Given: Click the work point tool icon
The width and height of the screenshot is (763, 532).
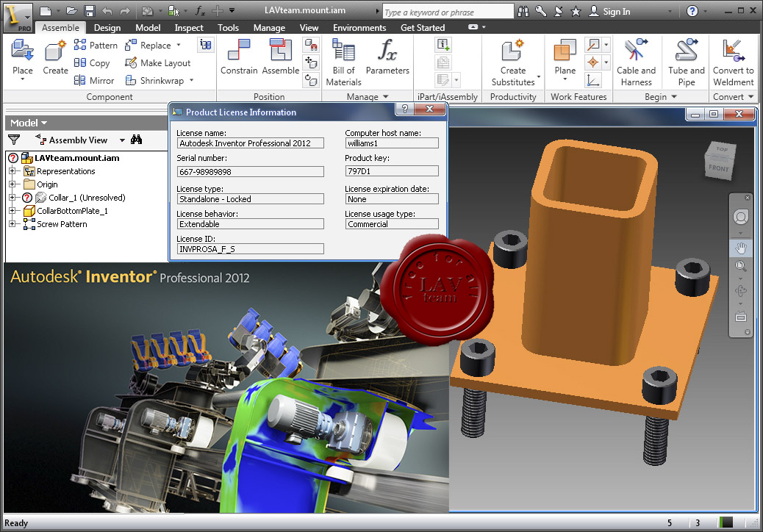Looking at the screenshot, I should point(592,62).
